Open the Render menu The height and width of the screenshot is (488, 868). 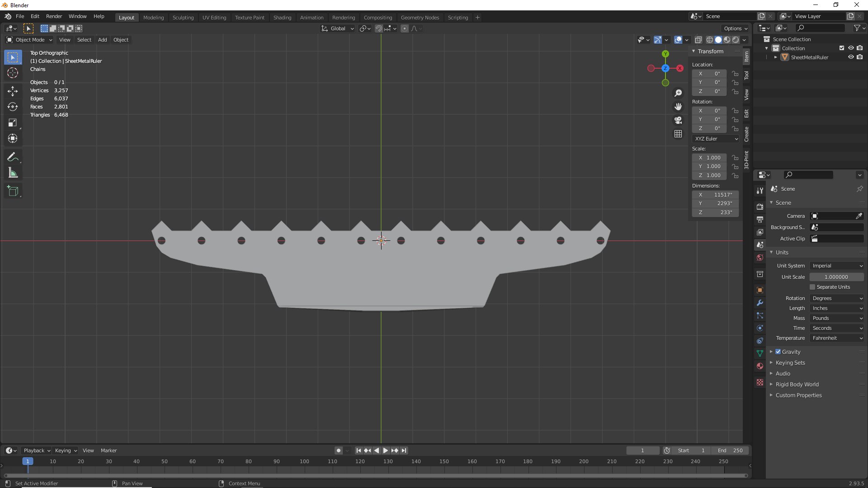click(x=54, y=16)
